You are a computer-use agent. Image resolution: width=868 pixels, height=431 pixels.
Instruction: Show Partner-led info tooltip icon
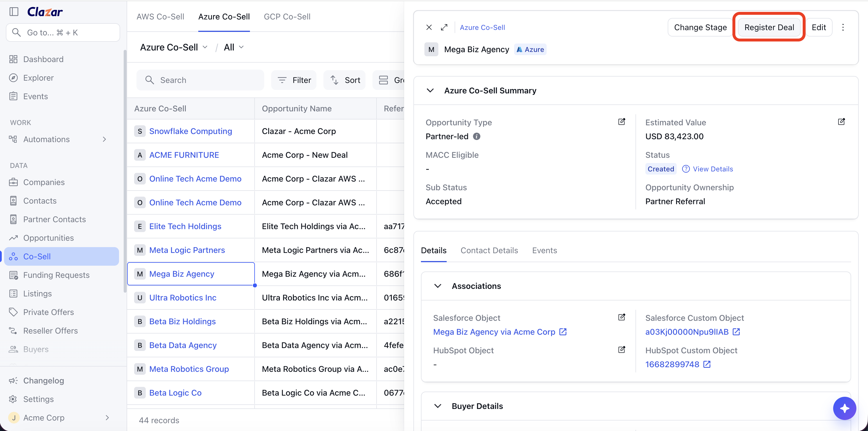click(x=476, y=136)
